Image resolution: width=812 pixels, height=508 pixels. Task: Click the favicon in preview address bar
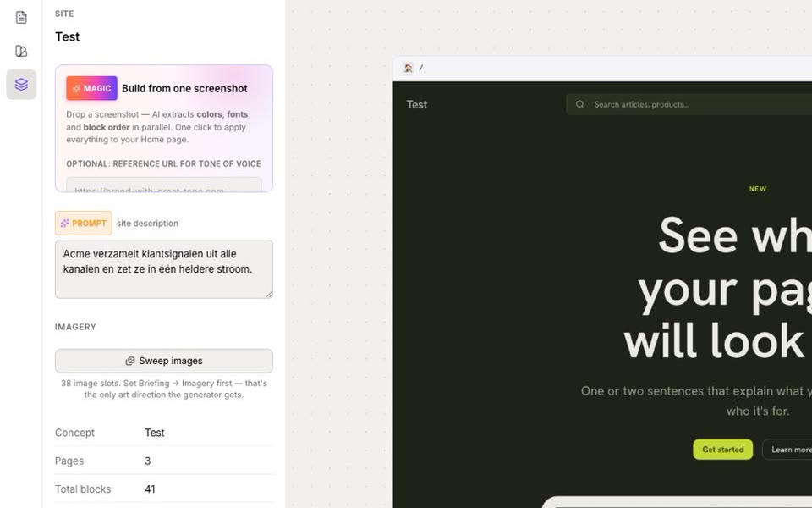[x=408, y=68]
